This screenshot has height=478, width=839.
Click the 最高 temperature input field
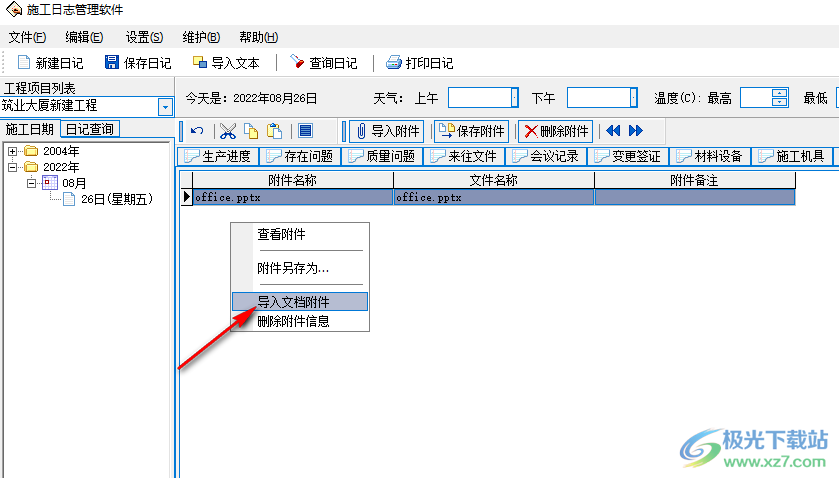[756, 98]
